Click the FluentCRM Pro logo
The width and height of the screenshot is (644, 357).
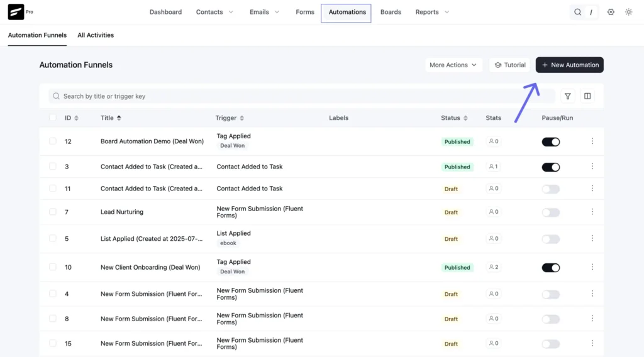[x=16, y=12]
